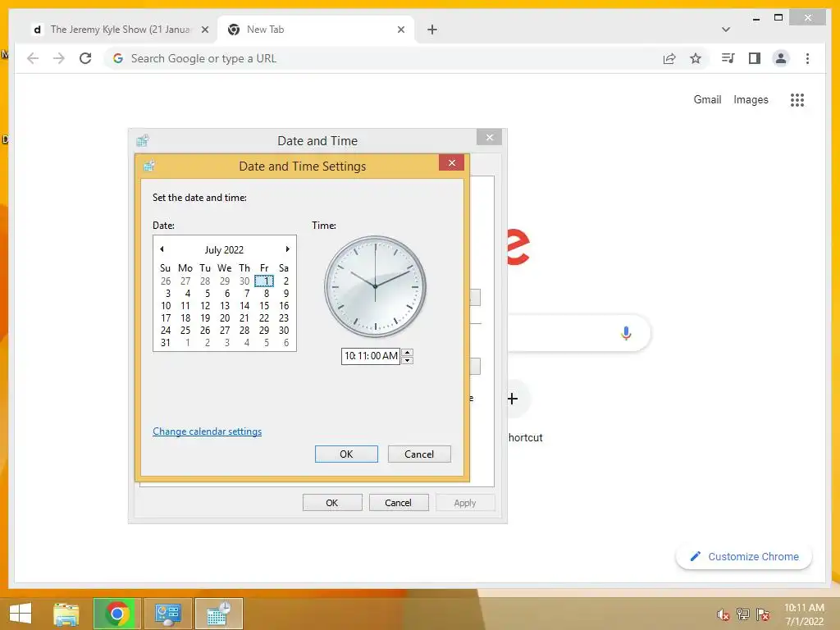Open the network tray icon

coord(742,614)
